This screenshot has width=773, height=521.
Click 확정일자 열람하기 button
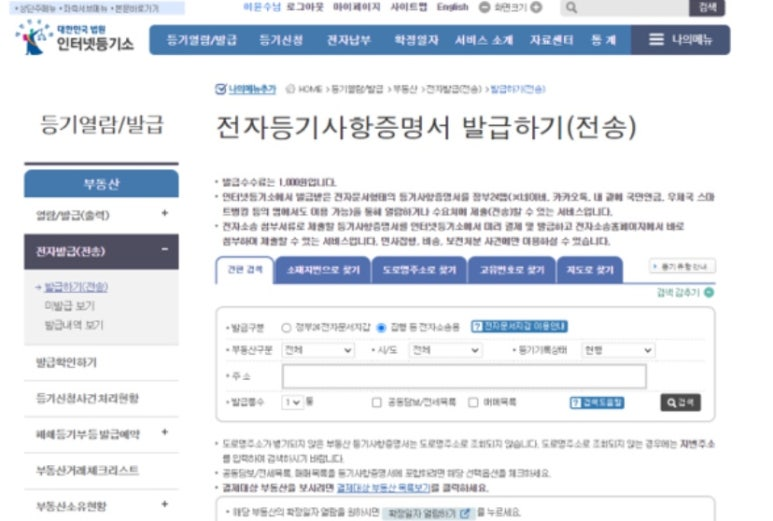pos(428,514)
